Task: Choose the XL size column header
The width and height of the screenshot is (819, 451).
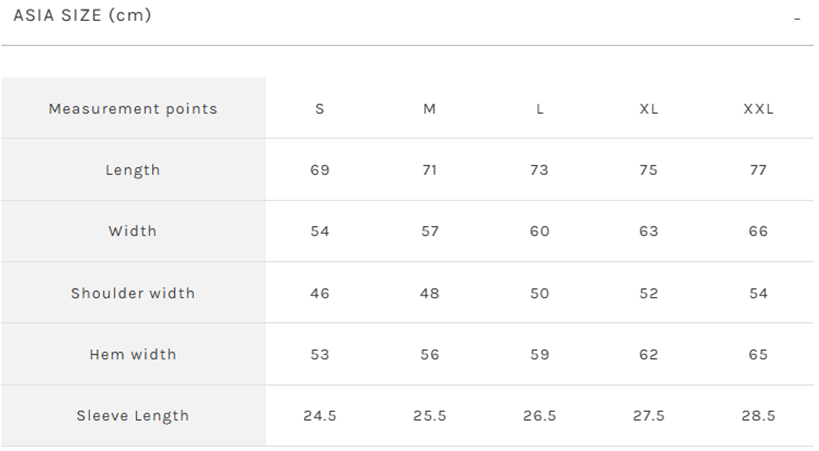Action: (x=649, y=109)
